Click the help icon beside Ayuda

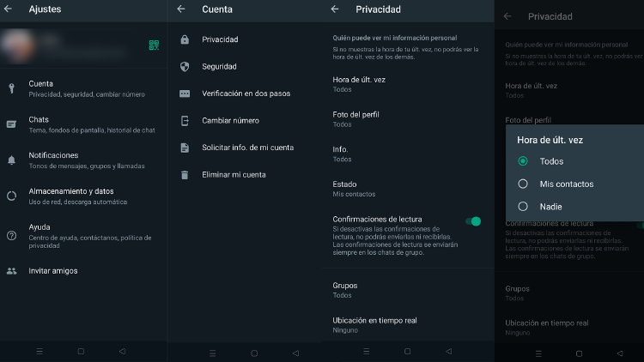11,233
